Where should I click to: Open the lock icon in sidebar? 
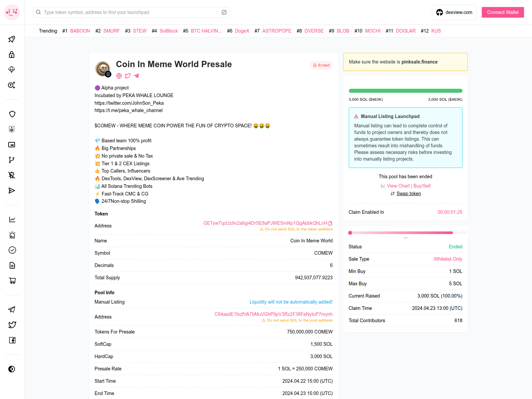click(x=12, y=55)
